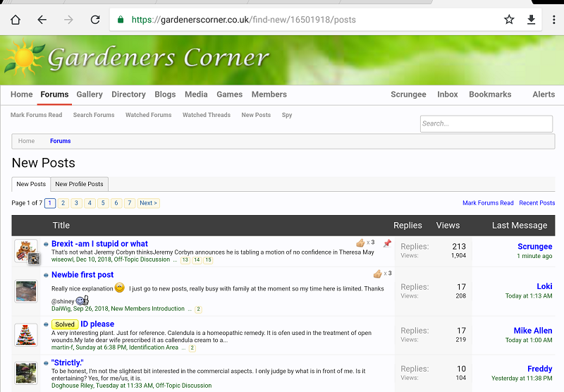The width and height of the screenshot is (564, 392).
Task: Click the browser download icon
Action: (x=531, y=20)
